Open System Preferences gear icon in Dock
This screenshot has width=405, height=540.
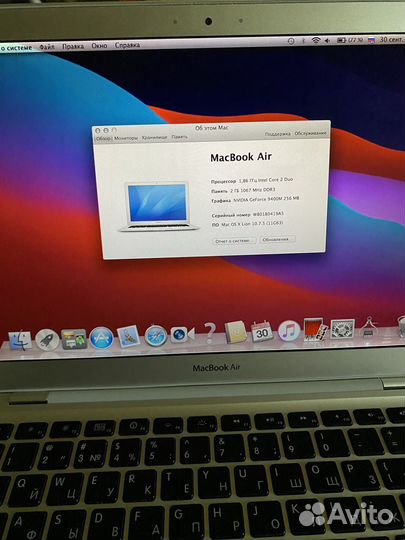coord(342,329)
